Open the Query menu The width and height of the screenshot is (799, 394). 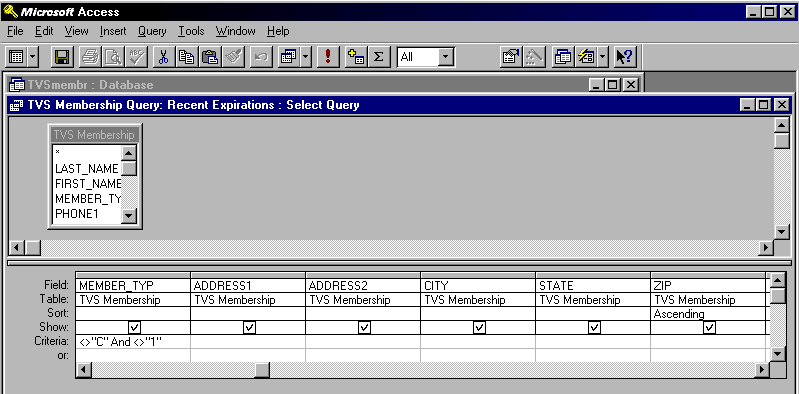coord(152,31)
